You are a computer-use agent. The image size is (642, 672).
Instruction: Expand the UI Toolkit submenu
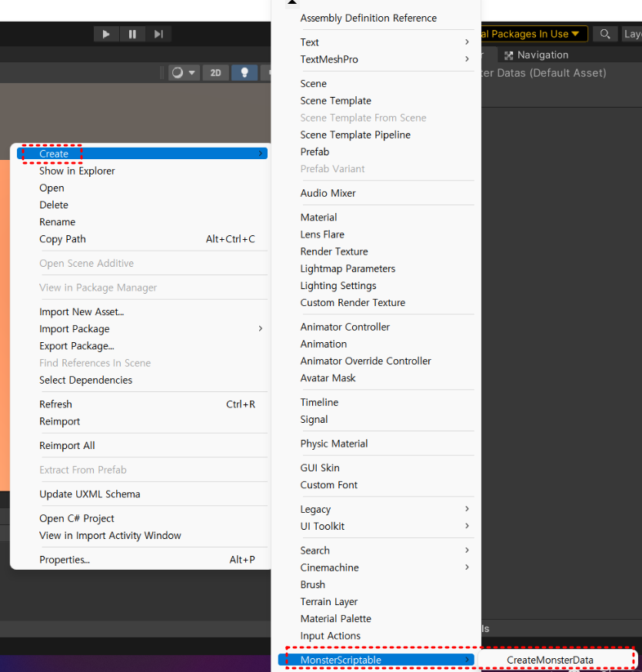pos(376,526)
